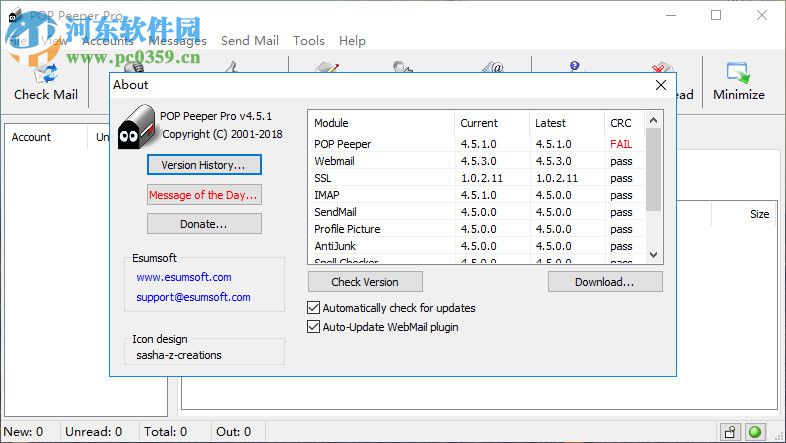Click support@esumsoft.com email link
Screen dimensions: 786x443
tap(193, 297)
